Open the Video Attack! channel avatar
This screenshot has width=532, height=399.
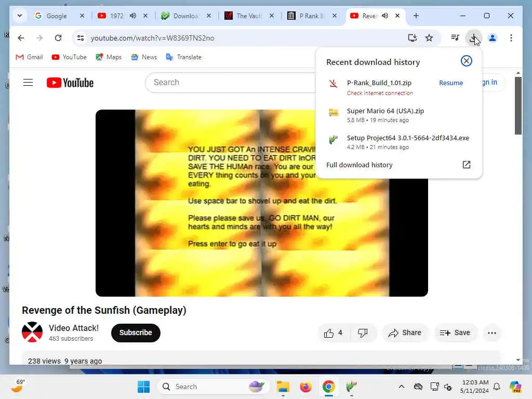tap(32, 332)
